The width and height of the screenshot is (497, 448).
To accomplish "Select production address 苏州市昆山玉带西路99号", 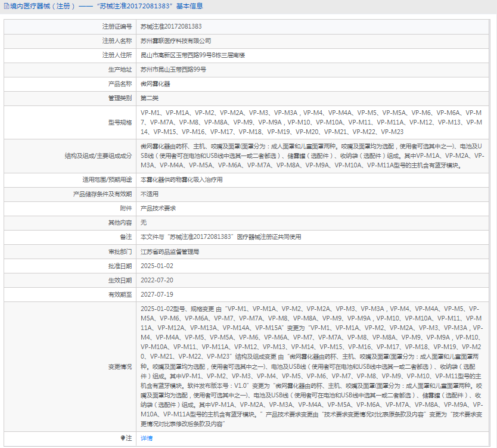I will [173, 69].
